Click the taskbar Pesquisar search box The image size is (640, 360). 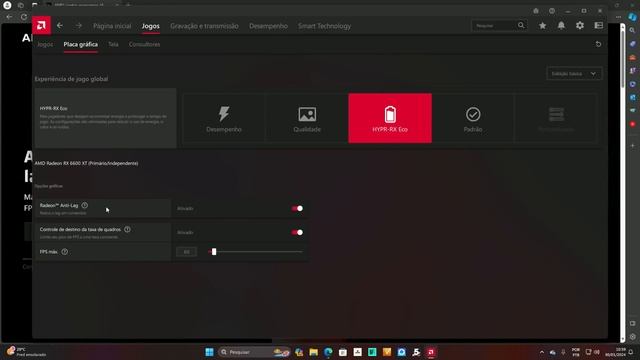coord(254,352)
